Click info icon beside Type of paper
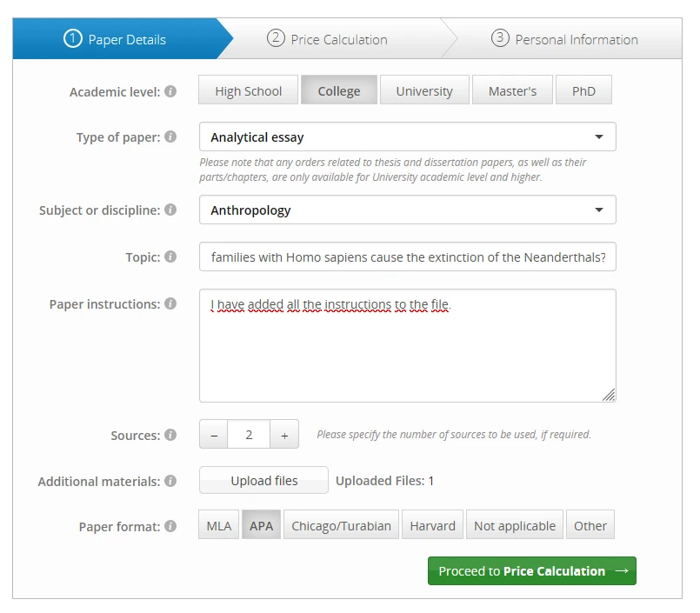The height and width of the screenshot is (613, 700). click(170, 137)
